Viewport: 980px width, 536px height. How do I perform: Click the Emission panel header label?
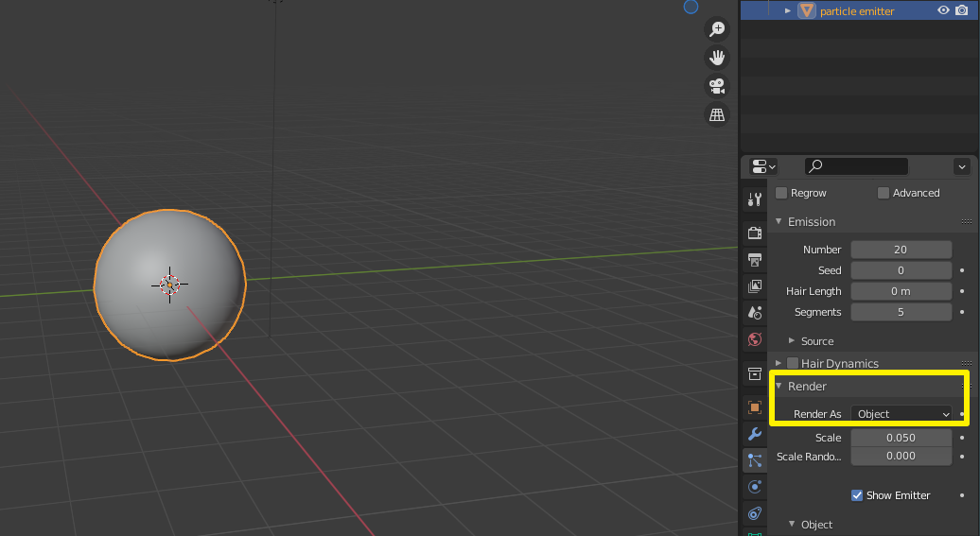click(x=812, y=222)
